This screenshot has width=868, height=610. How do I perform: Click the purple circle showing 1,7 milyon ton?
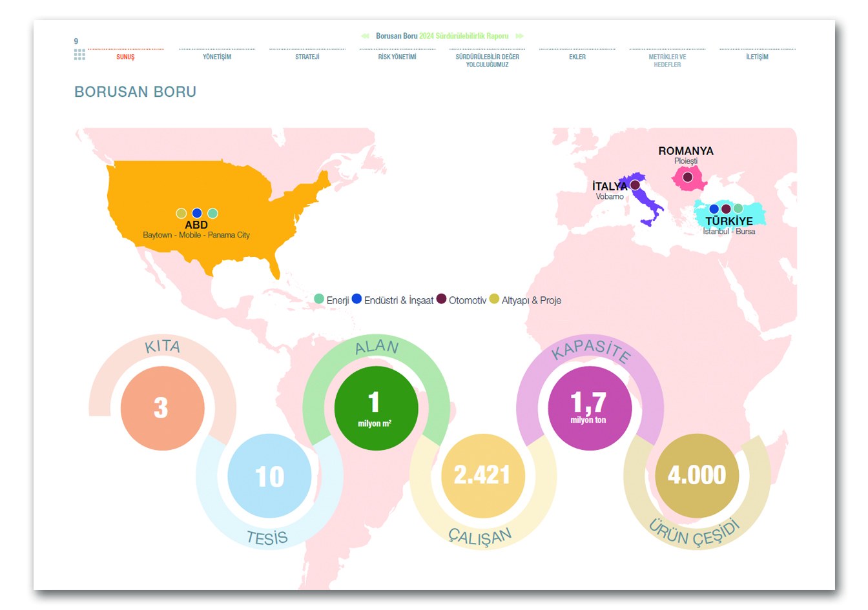pos(590,408)
